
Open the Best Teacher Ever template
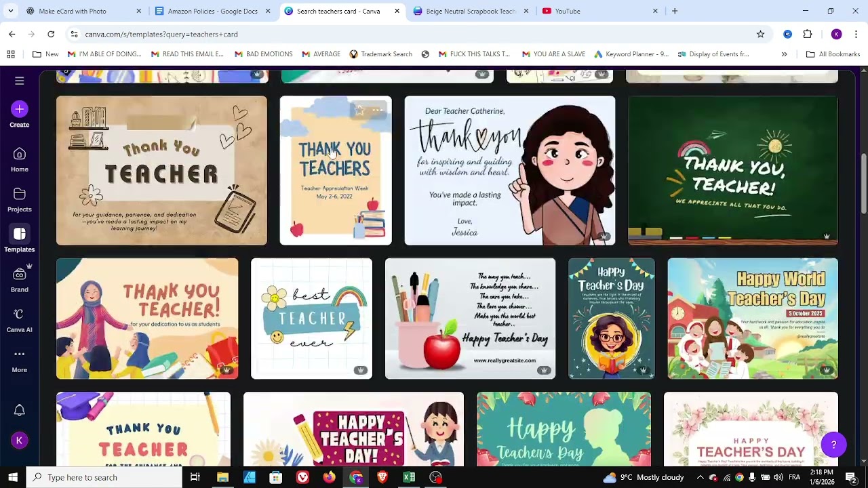click(x=311, y=319)
